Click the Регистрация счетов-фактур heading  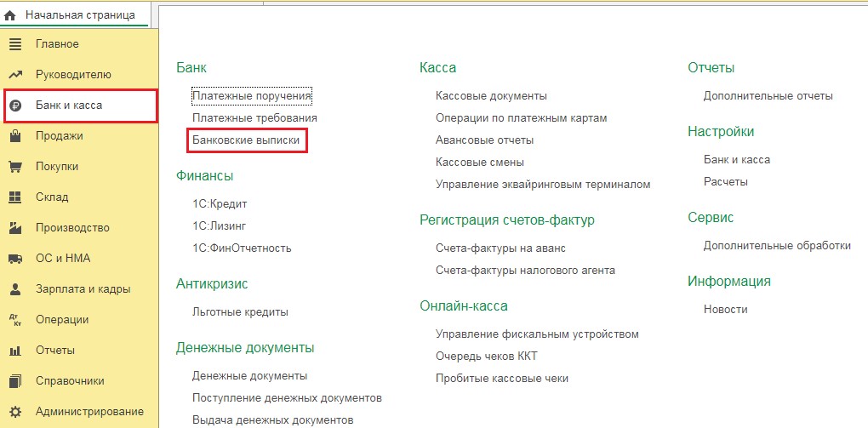tap(507, 220)
